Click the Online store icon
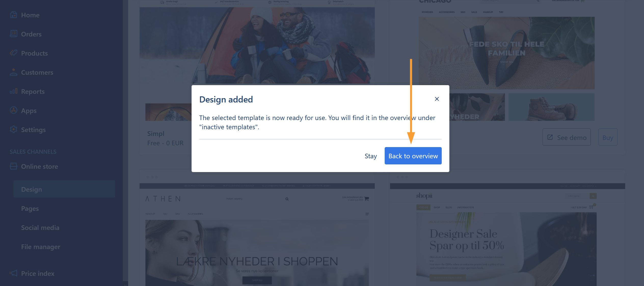Image resolution: width=644 pixels, height=286 pixels. (14, 166)
